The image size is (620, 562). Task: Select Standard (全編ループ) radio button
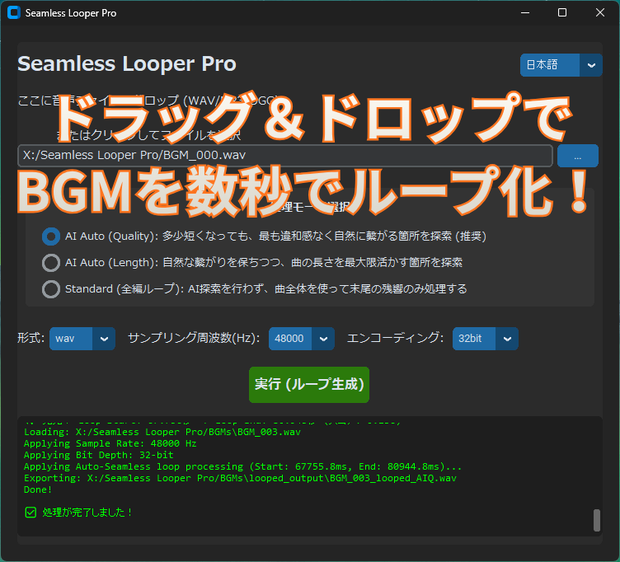click(51, 289)
